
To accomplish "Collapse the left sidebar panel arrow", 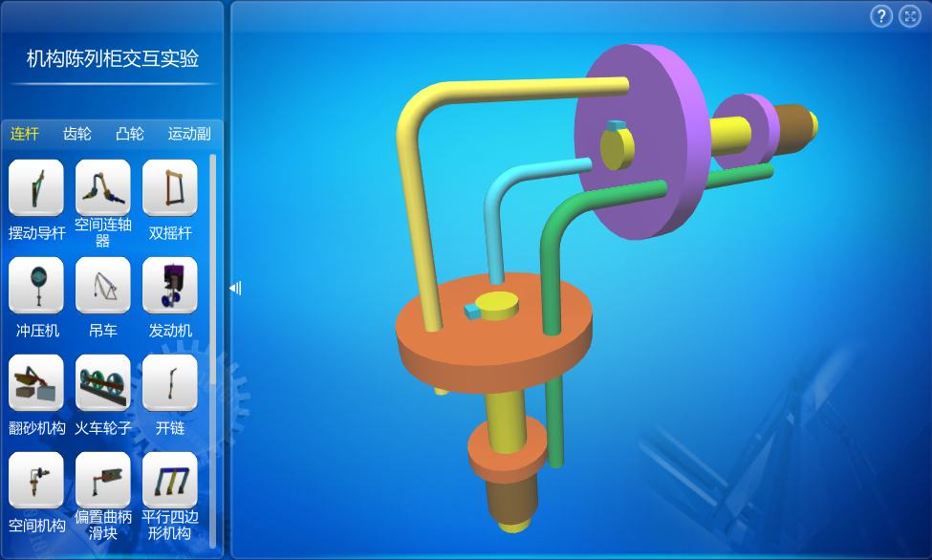I will [235, 288].
